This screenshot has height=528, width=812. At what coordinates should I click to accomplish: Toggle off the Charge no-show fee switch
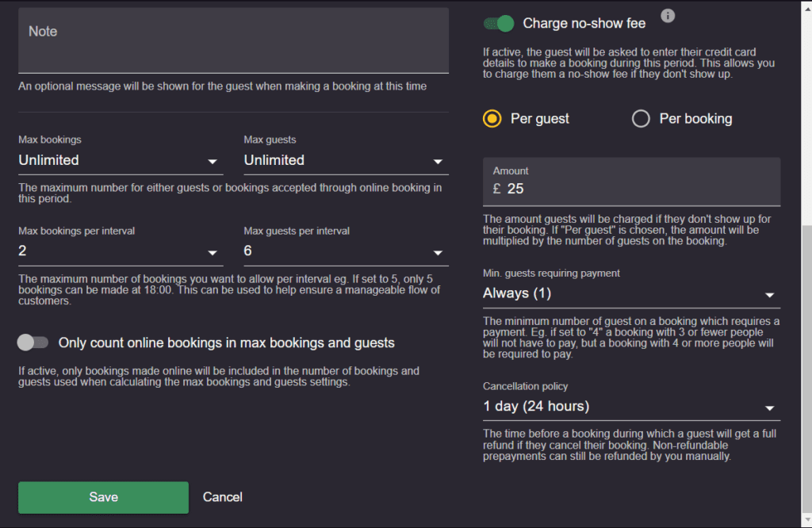pos(498,23)
